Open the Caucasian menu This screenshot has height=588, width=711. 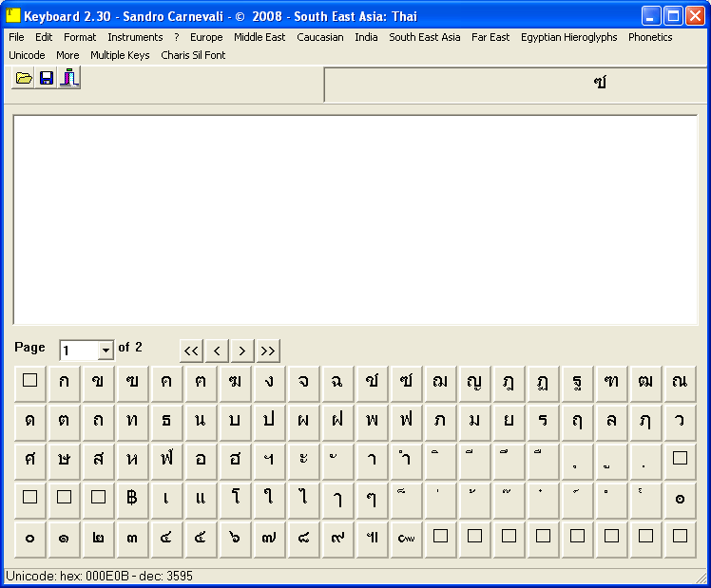tap(320, 37)
